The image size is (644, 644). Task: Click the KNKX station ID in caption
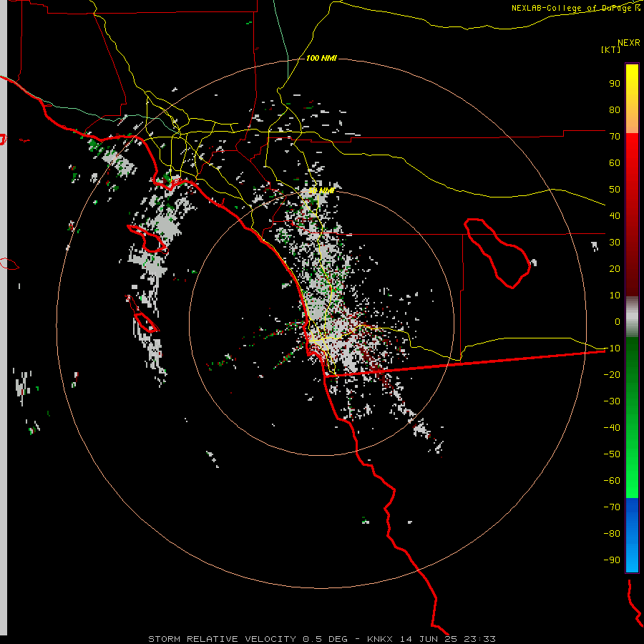[380, 639]
